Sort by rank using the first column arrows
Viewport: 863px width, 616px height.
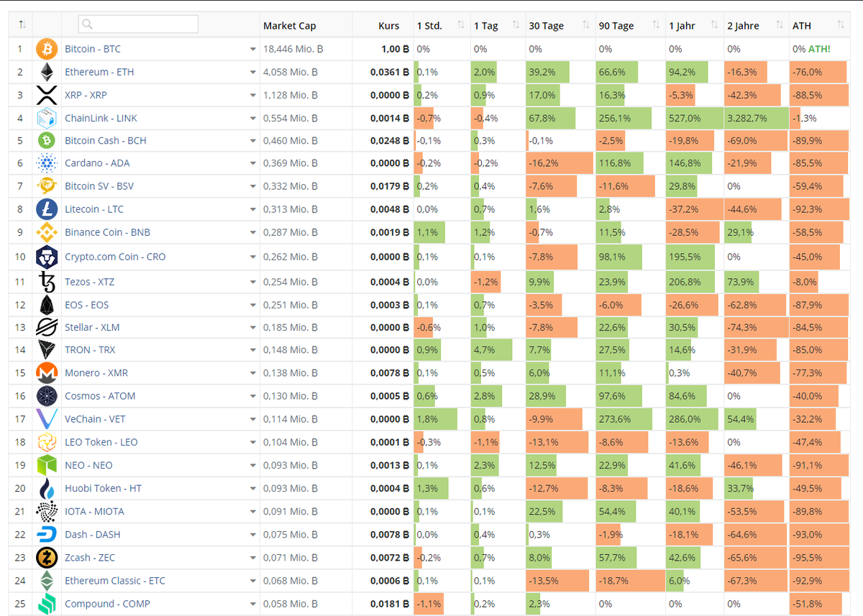22,25
